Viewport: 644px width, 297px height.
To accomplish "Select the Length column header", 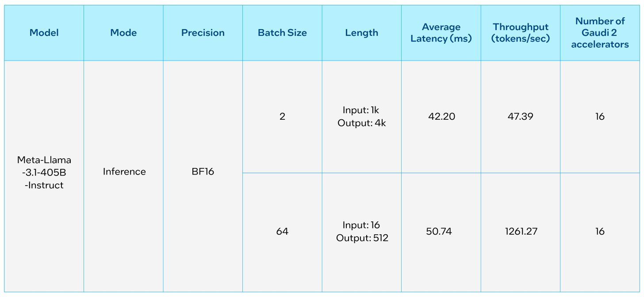I will tap(361, 33).
